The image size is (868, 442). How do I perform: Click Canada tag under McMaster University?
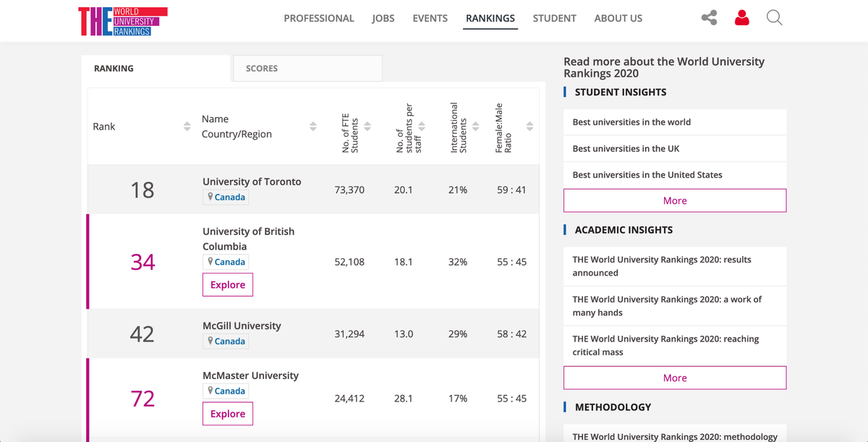click(x=226, y=391)
